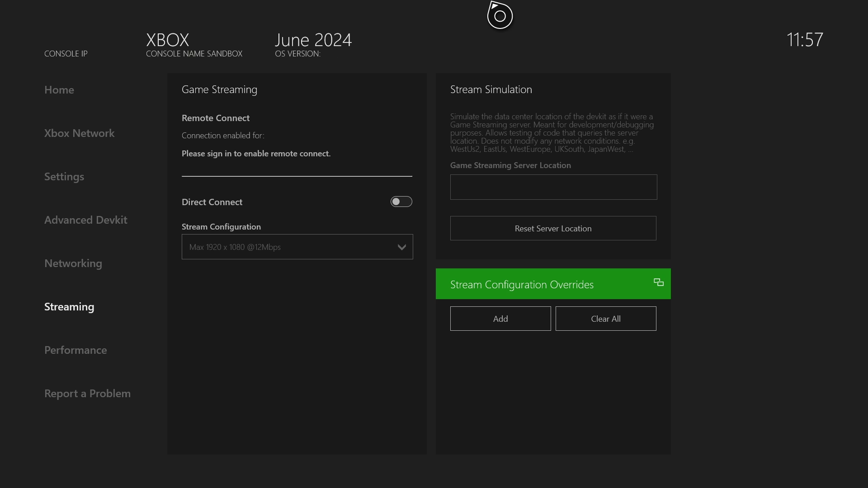
Task: Navigate to Networking settings icon
Action: pos(73,263)
